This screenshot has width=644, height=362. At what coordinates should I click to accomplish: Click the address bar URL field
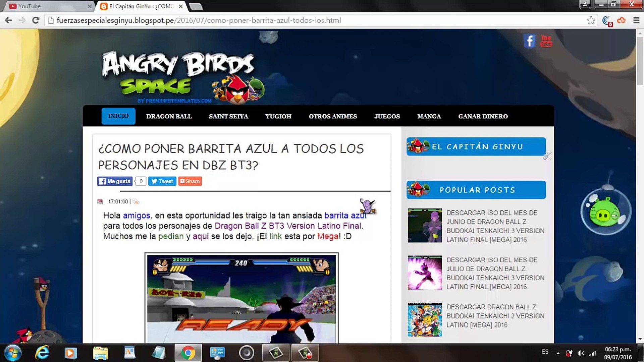[302, 20]
